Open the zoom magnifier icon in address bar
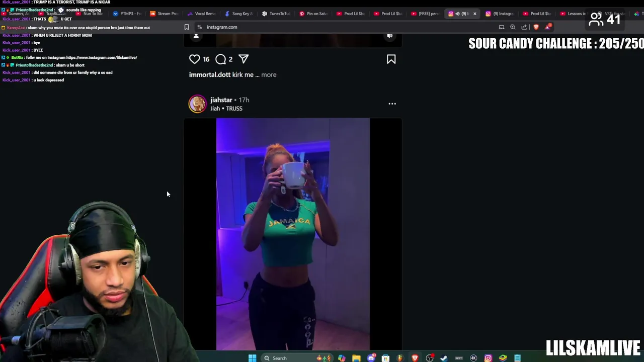Viewport: 644px width, 362px height. point(513,27)
